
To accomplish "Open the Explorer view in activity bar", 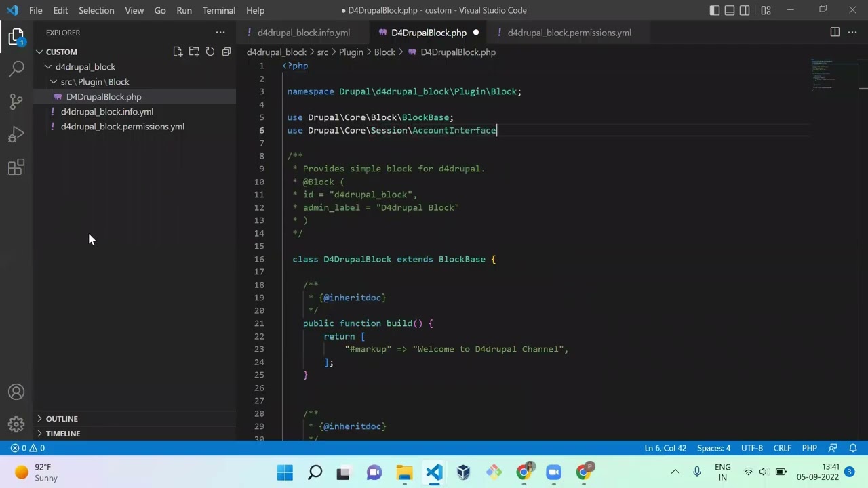I will 16,37.
